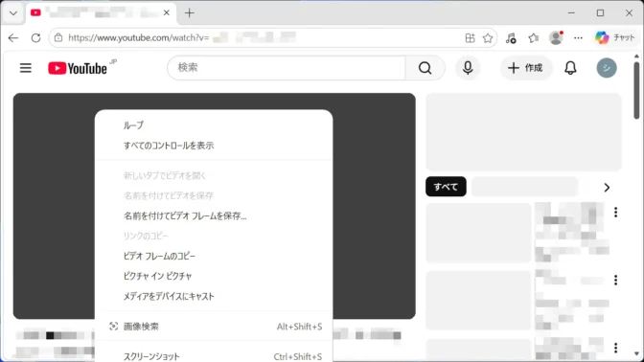Open the account avatar menu
The image size is (644, 362).
(x=607, y=68)
